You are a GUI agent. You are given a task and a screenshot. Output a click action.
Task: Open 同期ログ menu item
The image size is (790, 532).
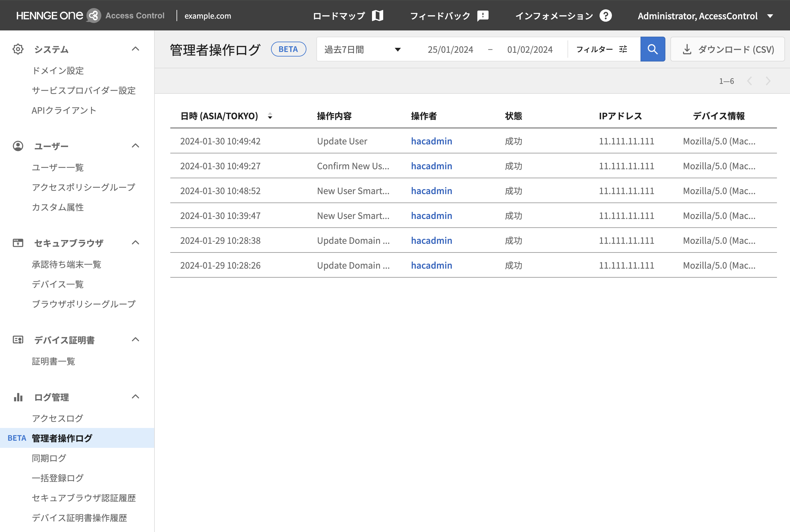(x=49, y=458)
